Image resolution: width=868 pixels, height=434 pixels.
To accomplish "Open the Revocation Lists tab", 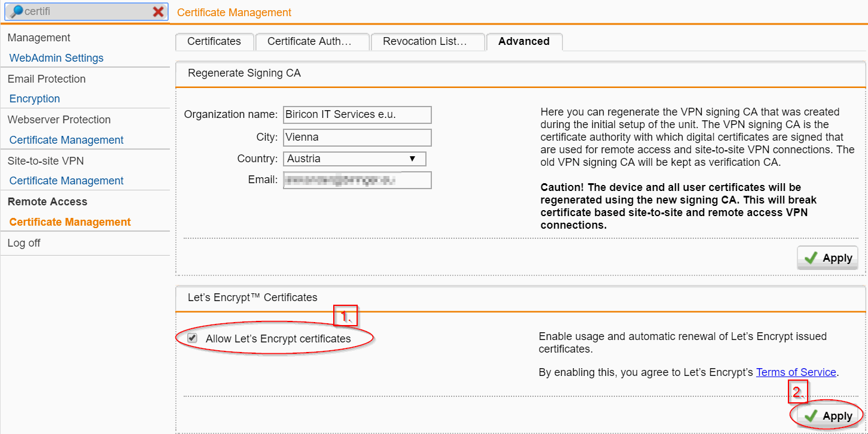I will (425, 41).
